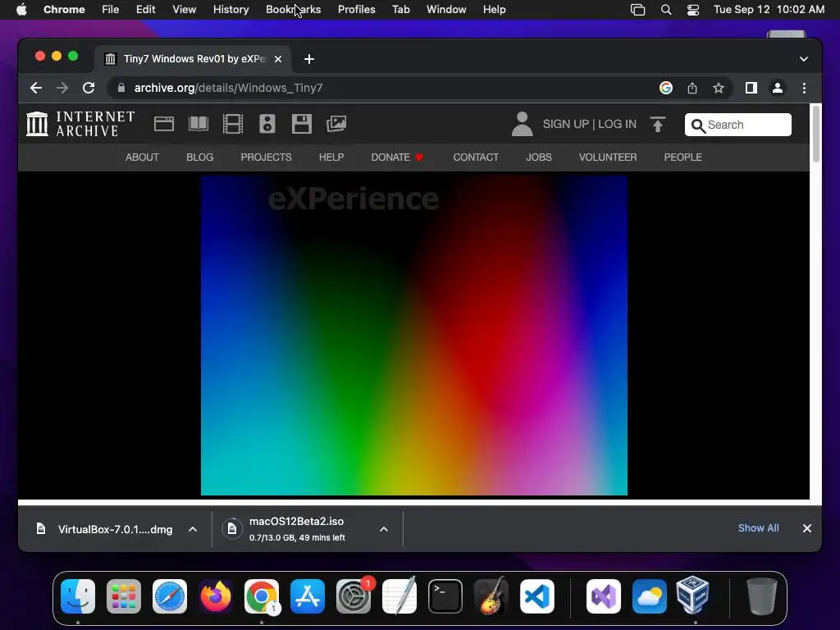The width and height of the screenshot is (840, 630).
Task: Open macOS Control Center
Action: point(692,10)
